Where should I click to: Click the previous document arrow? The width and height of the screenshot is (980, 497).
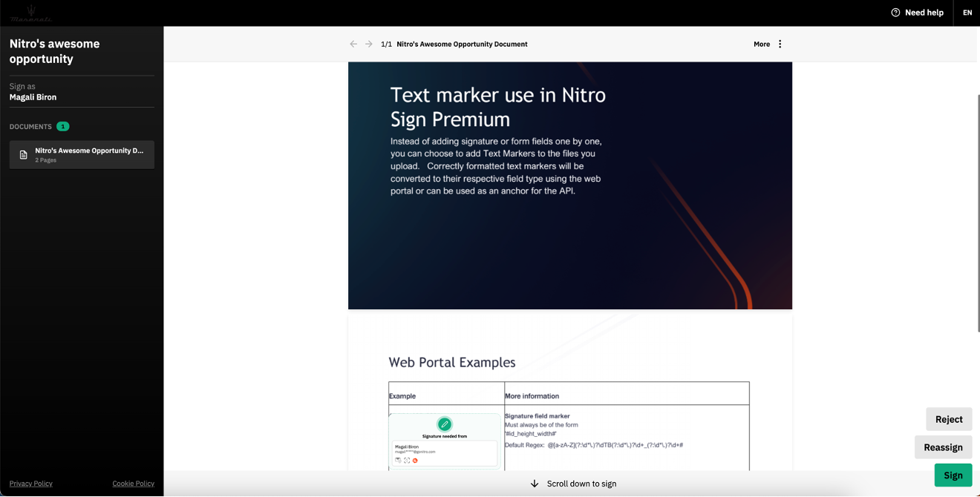pyautogui.click(x=353, y=45)
